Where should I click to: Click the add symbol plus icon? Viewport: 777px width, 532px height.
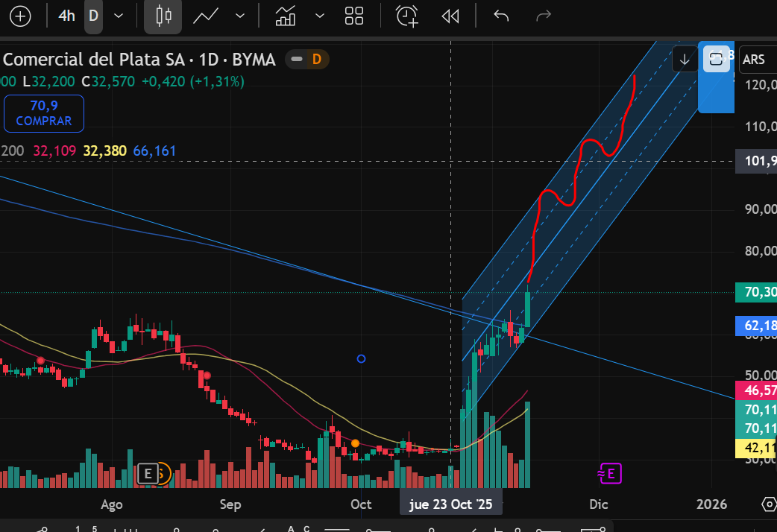(19, 16)
